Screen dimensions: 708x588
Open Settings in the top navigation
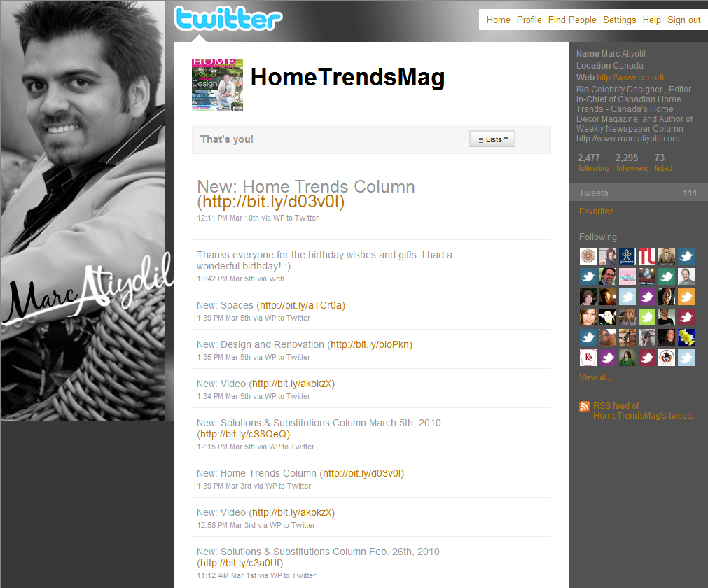click(620, 20)
